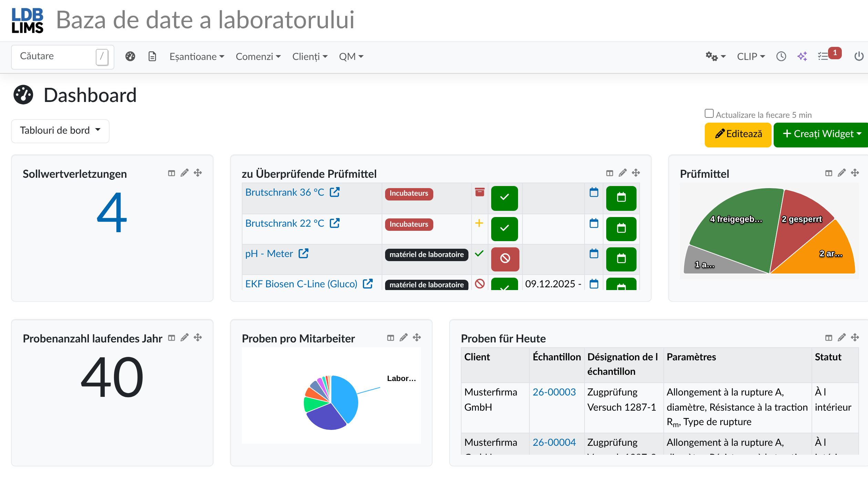Click the Editează button
Image resolution: width=868 pixels, height=494 pixels.
pyautogui.click(x=738, y=134)
